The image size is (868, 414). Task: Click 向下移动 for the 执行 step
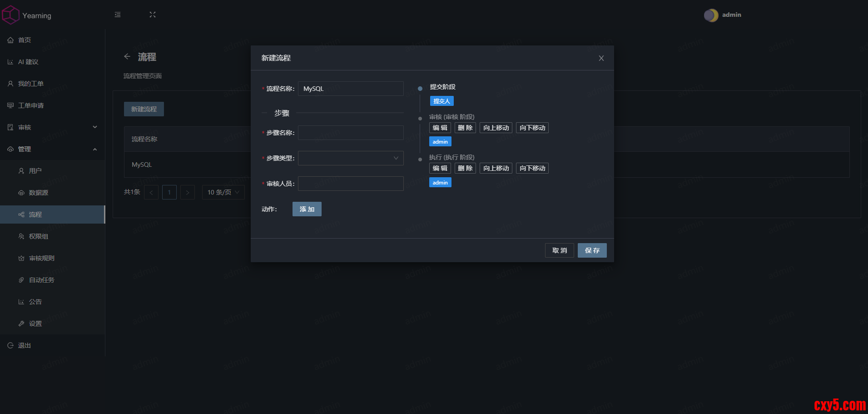[532, 168]
